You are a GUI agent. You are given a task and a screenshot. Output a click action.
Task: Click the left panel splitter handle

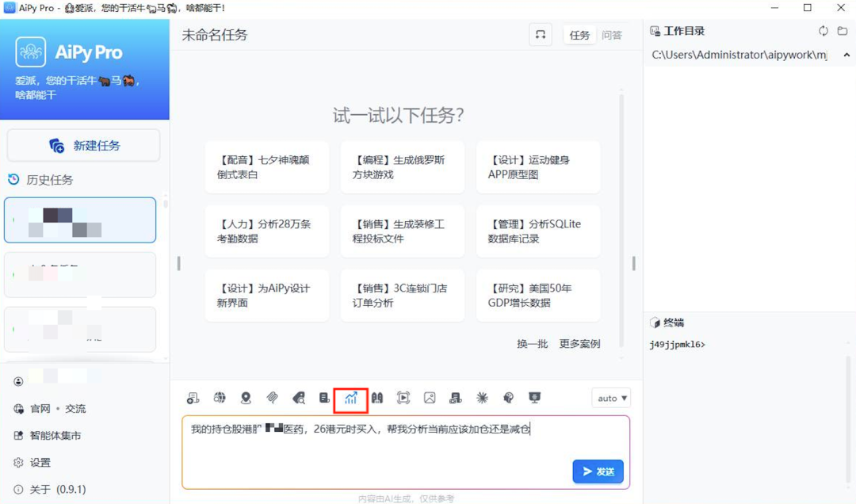(178, 263)
